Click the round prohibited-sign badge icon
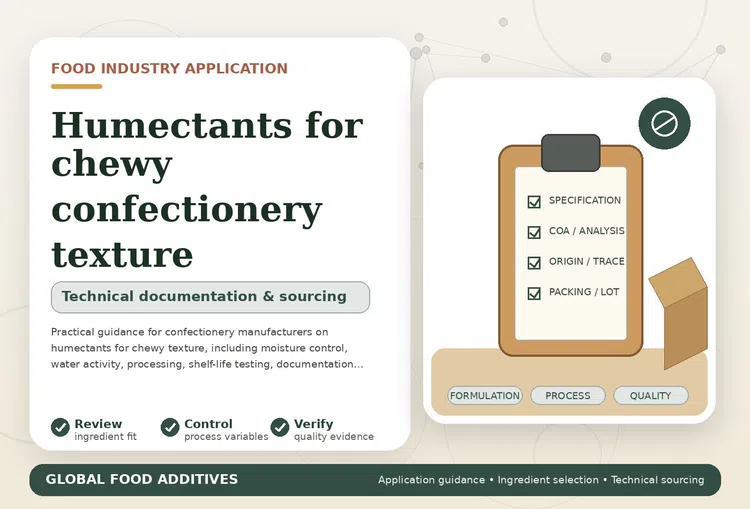The image size is (750, 509). click(664, 123)
